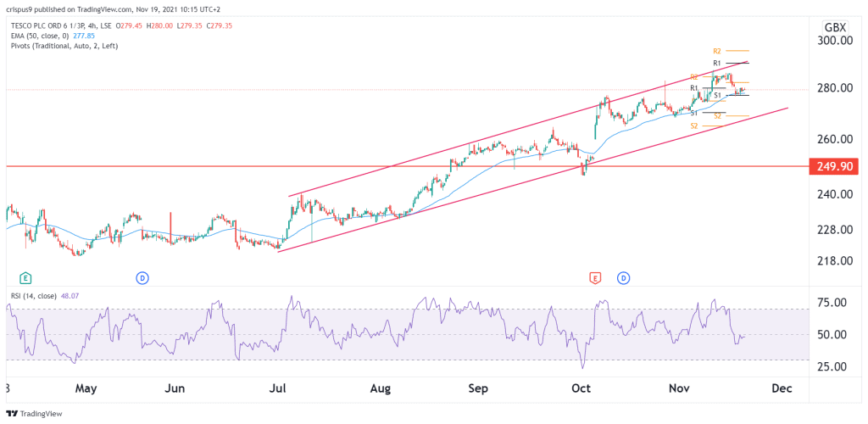This screenshot has width=868, height=424.
Task: Click the 300.00 price axis label
Action: coord(834,41)
